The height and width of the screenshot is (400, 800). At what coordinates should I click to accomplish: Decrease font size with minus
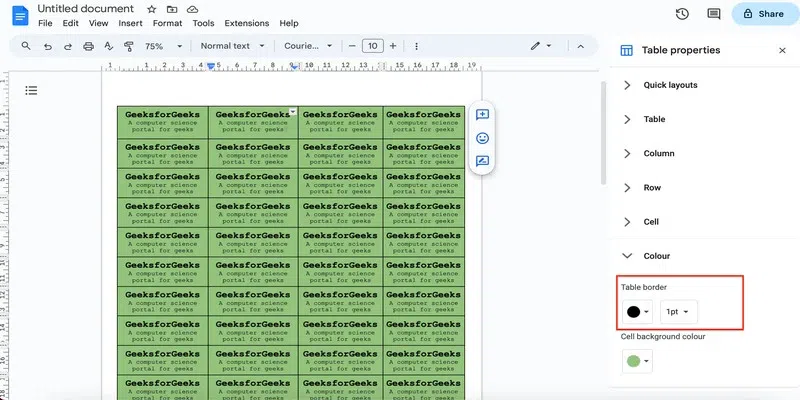[352, 46]
